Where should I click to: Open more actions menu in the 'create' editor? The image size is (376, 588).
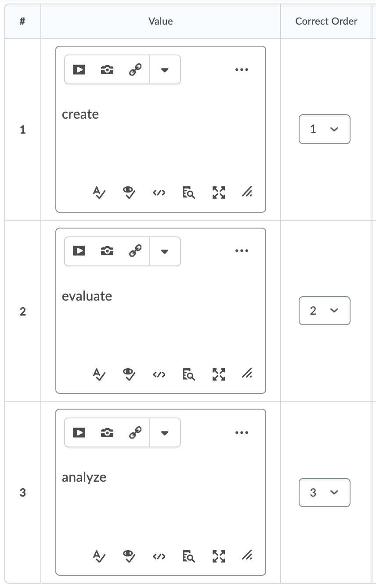tap(242, 69)
